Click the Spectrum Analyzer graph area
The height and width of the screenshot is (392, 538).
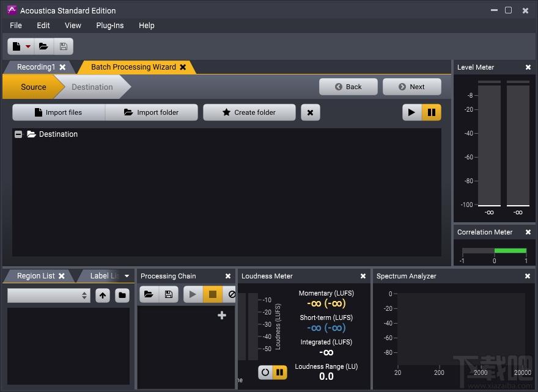click(x=461, y=329)
